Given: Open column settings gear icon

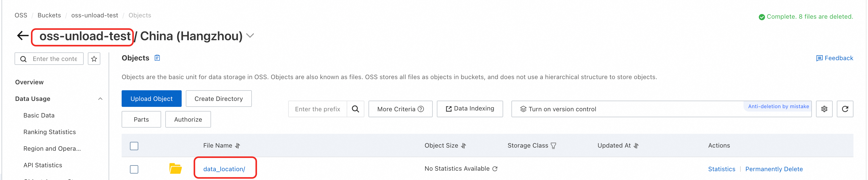Looking at the screenshot, I should point(824,109).
